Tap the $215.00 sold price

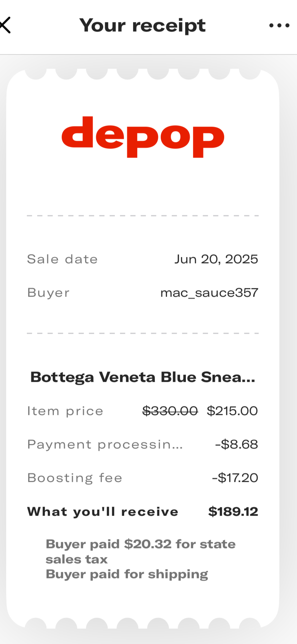[232, 411]
